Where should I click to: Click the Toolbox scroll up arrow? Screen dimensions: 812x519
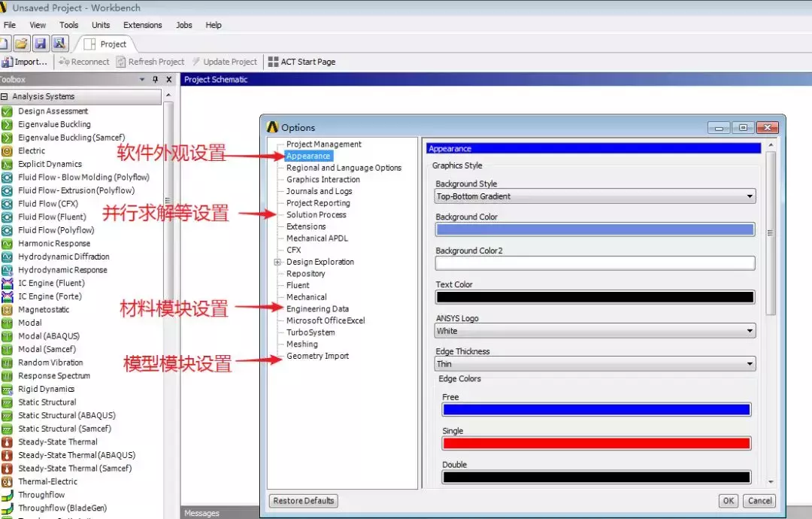[x=168, y=96]
